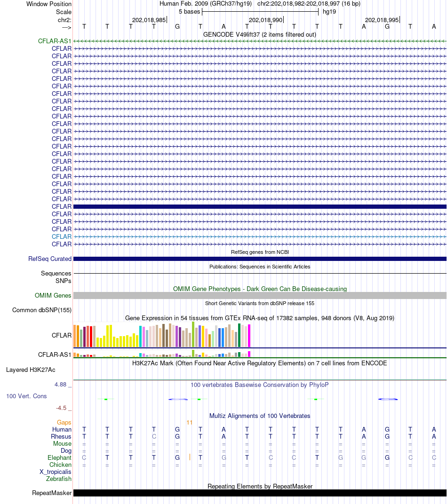The height and width of the screenshot is (504, 447).
Task: Select the Zebrafish alignment row label
Action: [x=58, y=479]
